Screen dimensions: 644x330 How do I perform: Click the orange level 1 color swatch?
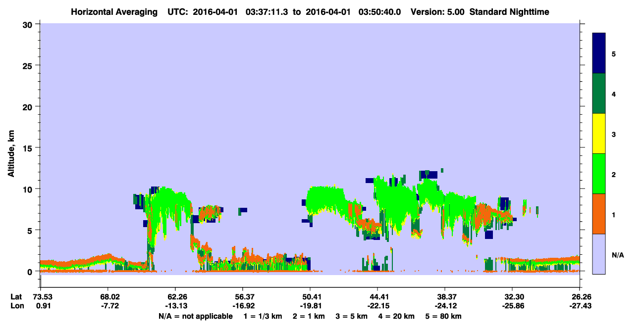click(599, 214)
